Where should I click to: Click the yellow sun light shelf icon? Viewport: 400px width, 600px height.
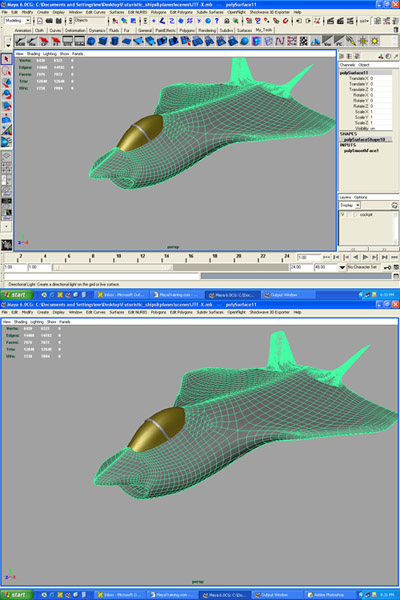pos(374,41)
